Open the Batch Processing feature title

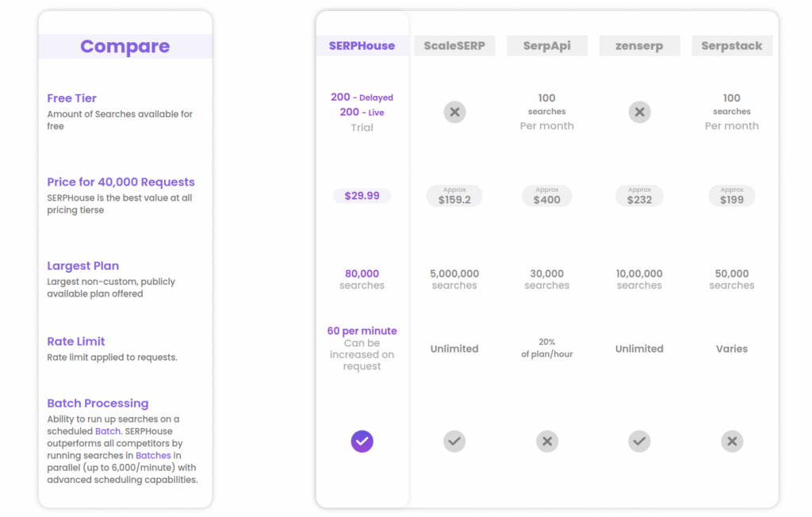(98, 404)
